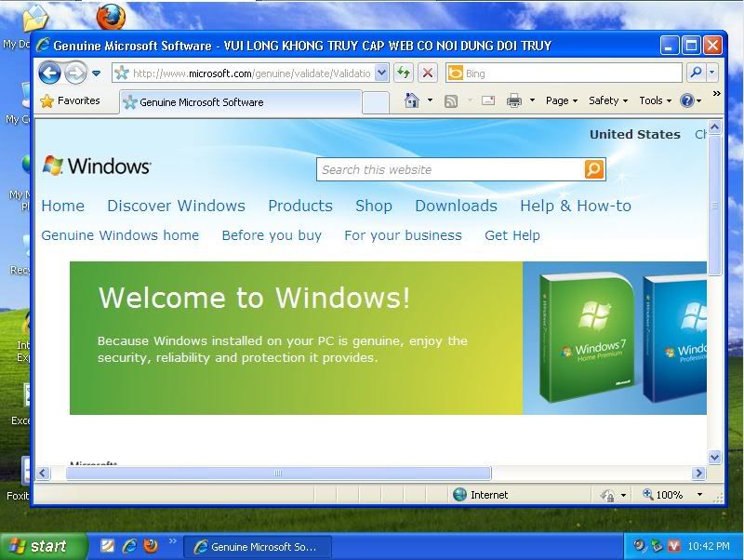Screen dimensions: 744x560
Task: Click the orange website search button
Action: tap(594, 169)
